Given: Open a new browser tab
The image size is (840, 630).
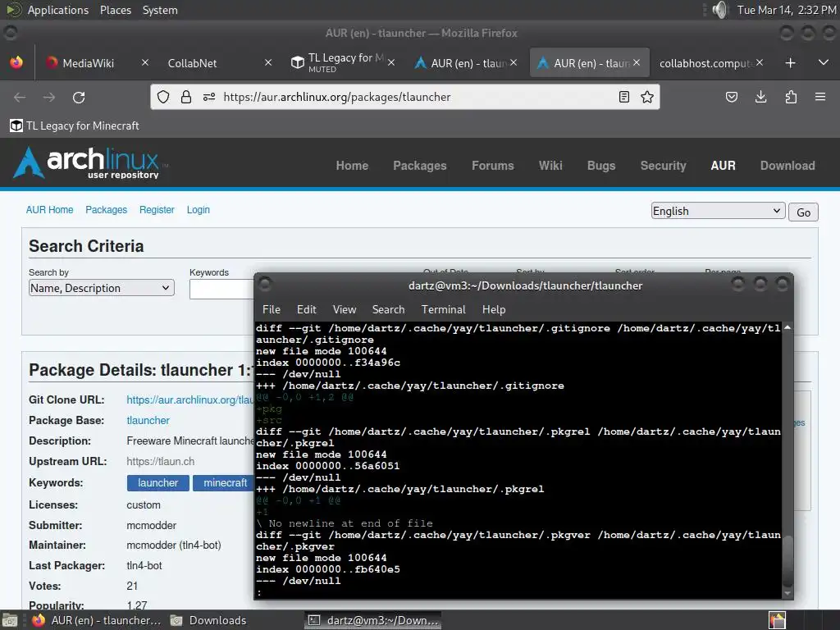Looking at the screenshot, I should 790,62.
